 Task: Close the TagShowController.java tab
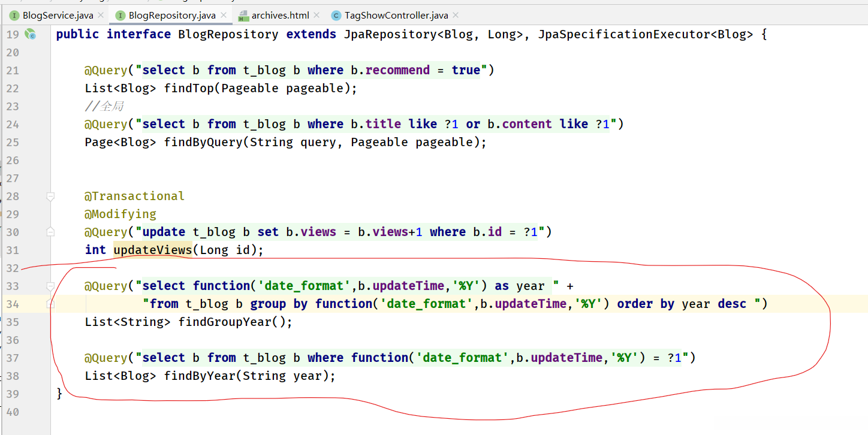point(455,16)
